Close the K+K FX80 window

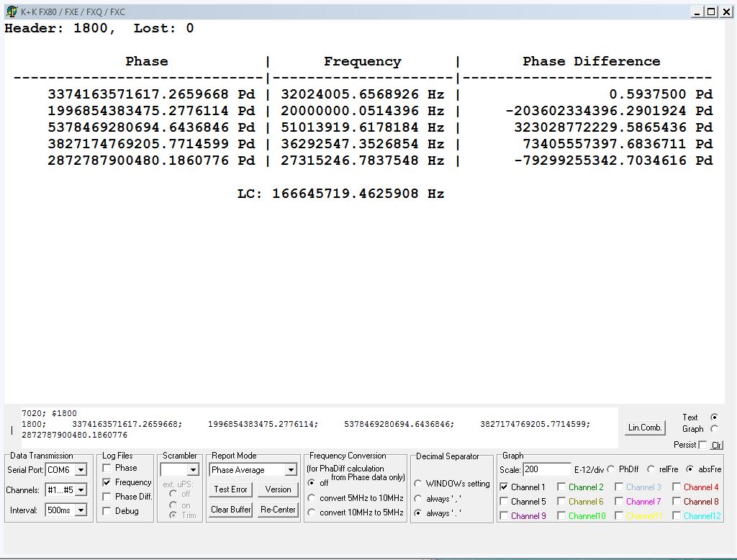pyautogui.click(x=726, y=12)
